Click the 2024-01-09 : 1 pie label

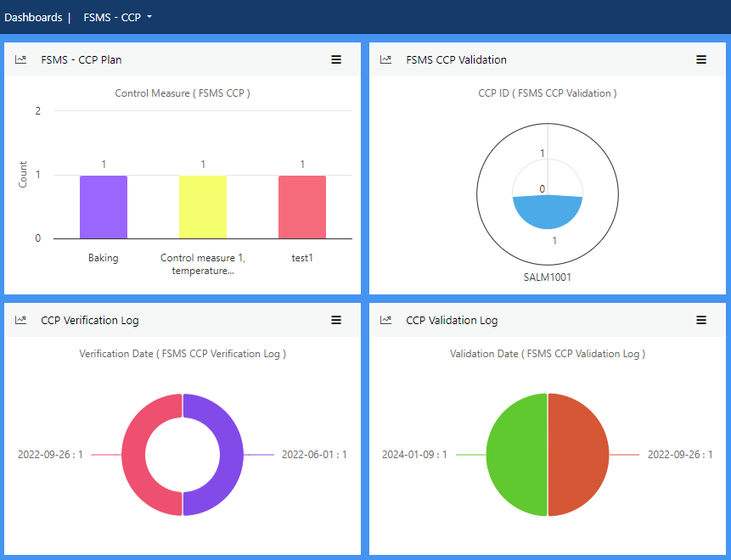(x=414, y=455)
